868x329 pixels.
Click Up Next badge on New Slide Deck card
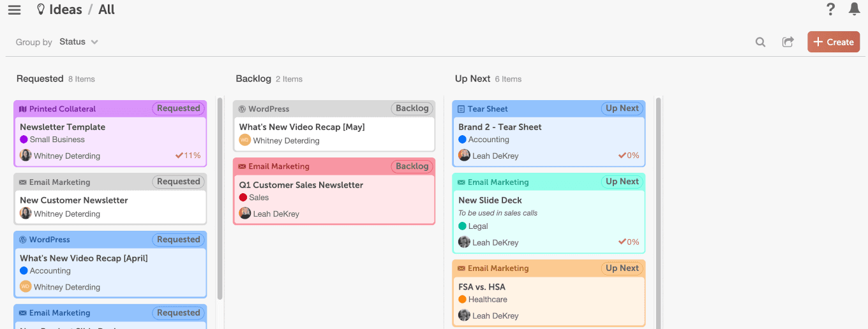[622, 182]
